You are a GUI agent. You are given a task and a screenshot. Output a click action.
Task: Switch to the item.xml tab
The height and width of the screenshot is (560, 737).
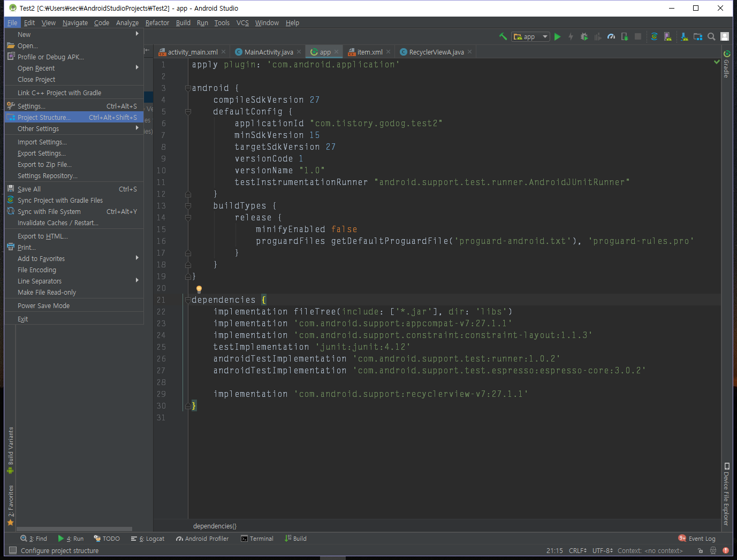click(369, 52)
